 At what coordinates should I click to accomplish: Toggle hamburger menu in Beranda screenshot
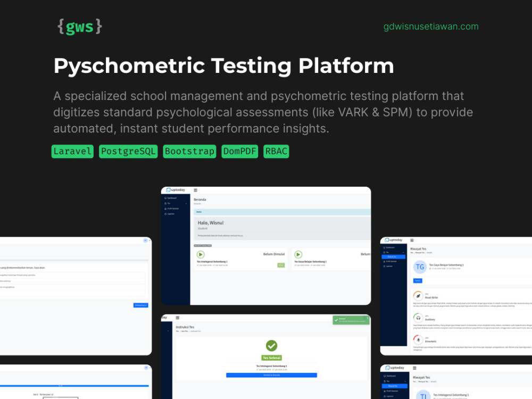(x=195, y=190)
